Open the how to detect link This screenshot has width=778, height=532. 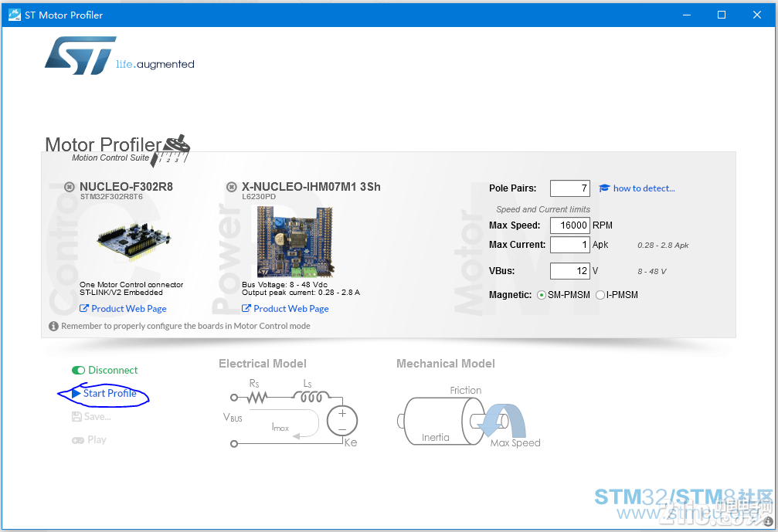tap(644, 188)
